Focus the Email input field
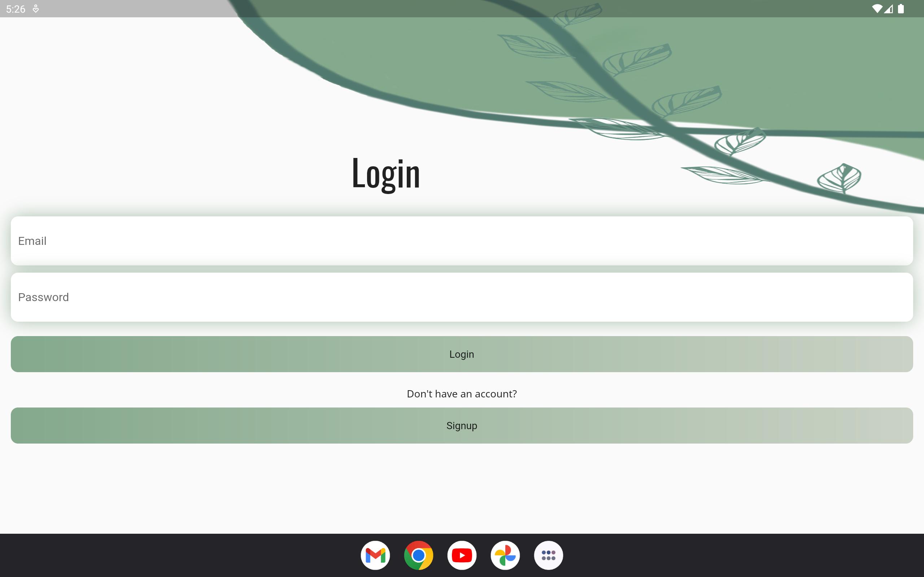Image resolution: width=924 pixels, height=577 pixels. (x=462, y=241)
